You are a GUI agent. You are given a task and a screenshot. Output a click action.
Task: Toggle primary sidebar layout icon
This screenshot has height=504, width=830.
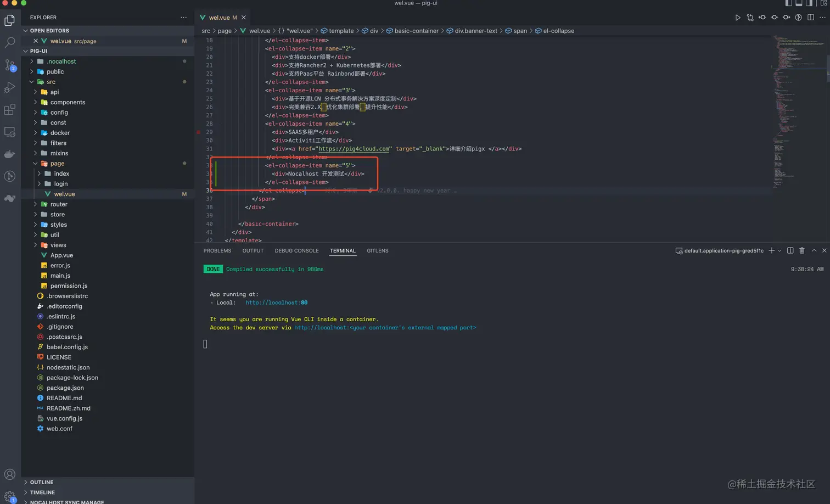tap(789, 3)
